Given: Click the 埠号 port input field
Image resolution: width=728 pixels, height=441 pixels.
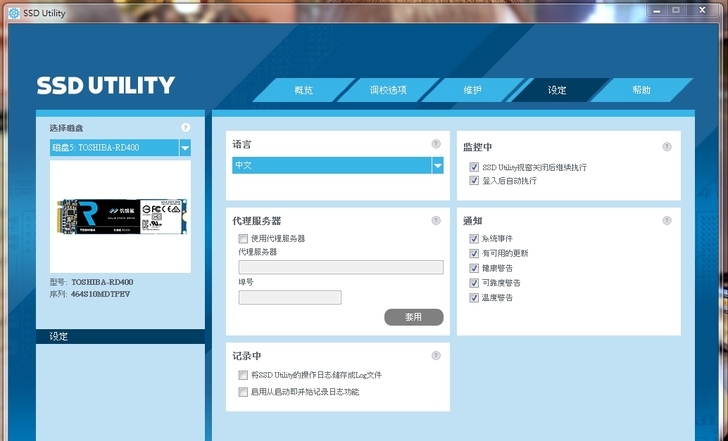Looking at the screenshot, I should coord(290,298).
